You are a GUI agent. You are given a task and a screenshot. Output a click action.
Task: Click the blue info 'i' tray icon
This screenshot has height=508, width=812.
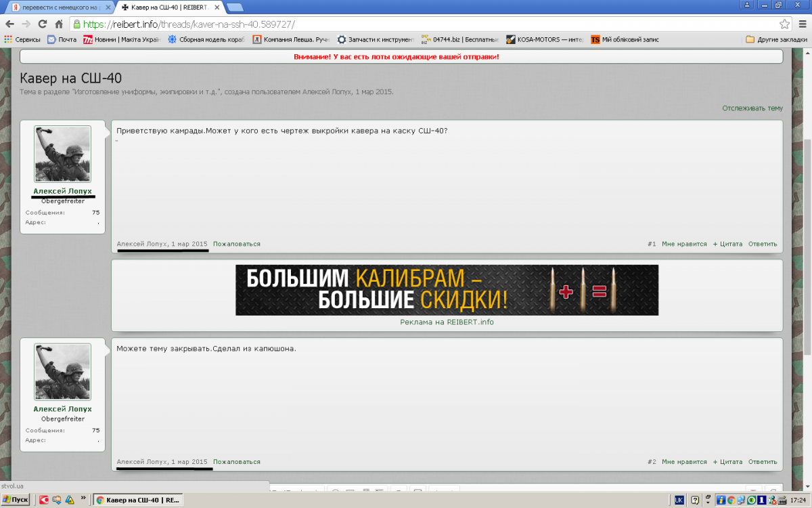pyautogui.click(x=721, y=500)
